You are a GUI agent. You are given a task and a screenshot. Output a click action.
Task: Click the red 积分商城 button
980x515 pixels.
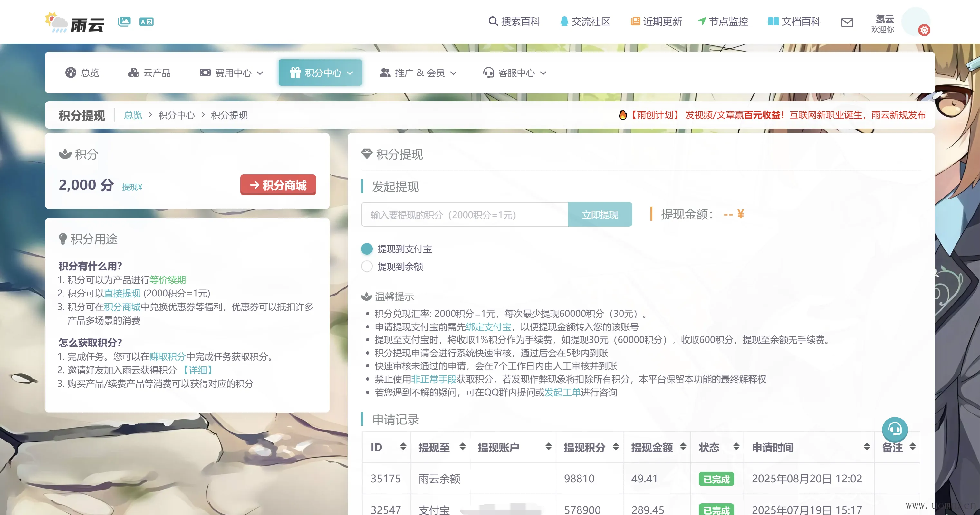pos(278,185)
